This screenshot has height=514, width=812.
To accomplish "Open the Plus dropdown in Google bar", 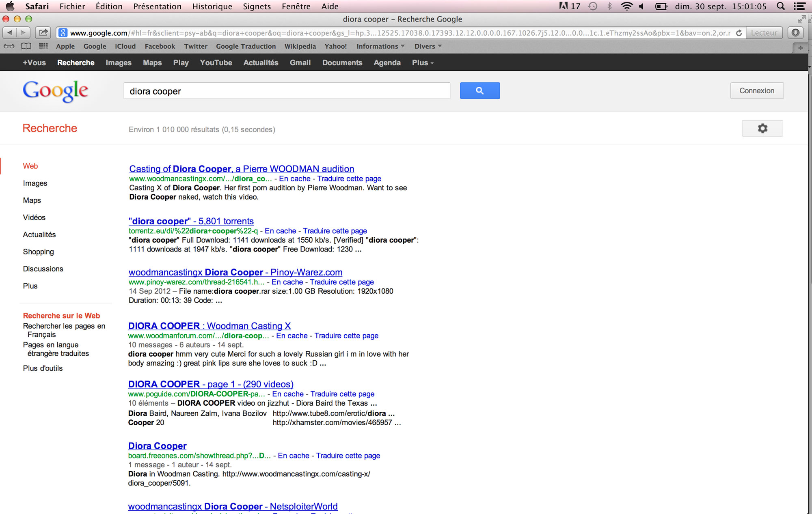I will click(x=423, y=63).
